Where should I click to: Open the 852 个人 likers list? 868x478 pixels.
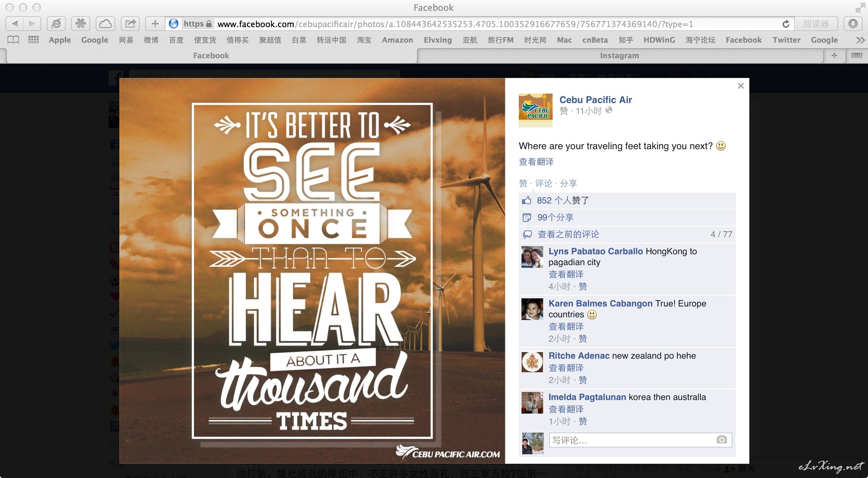pos(554,200)
